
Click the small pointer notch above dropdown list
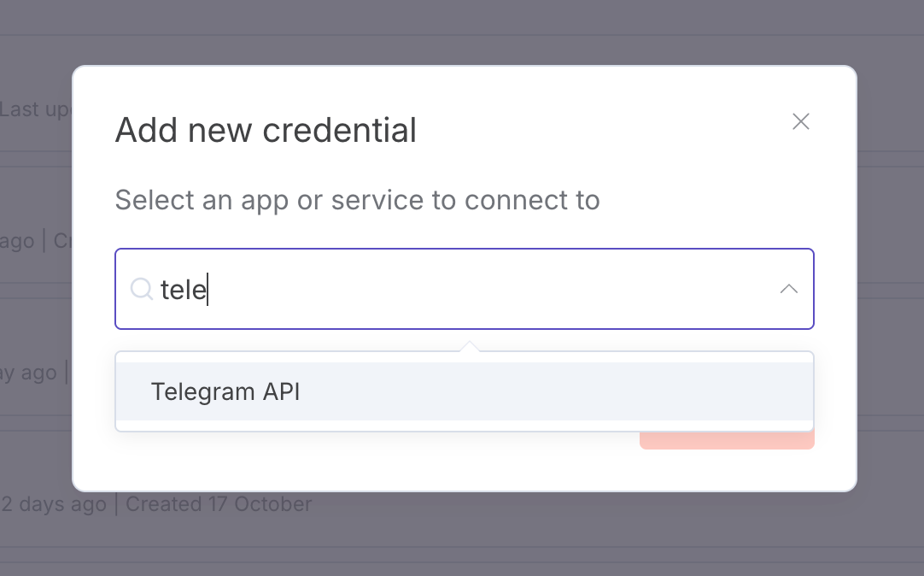[x=469, y=347]
